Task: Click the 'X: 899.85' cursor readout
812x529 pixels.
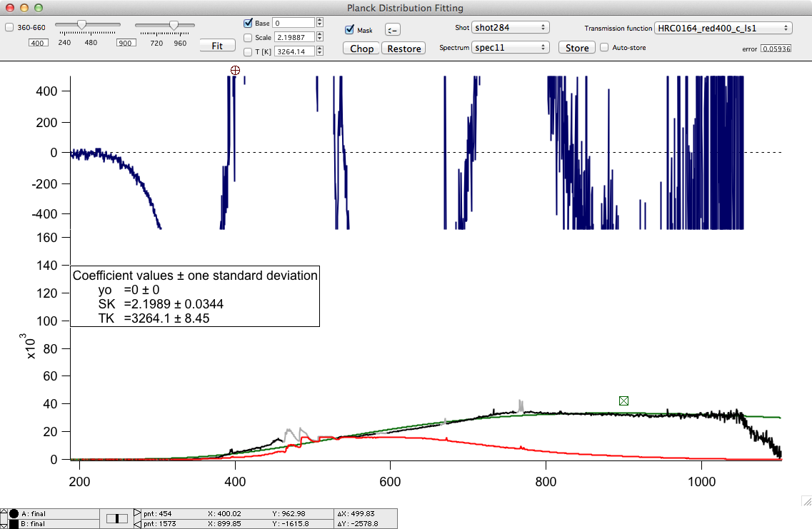Action: (224, 524)
